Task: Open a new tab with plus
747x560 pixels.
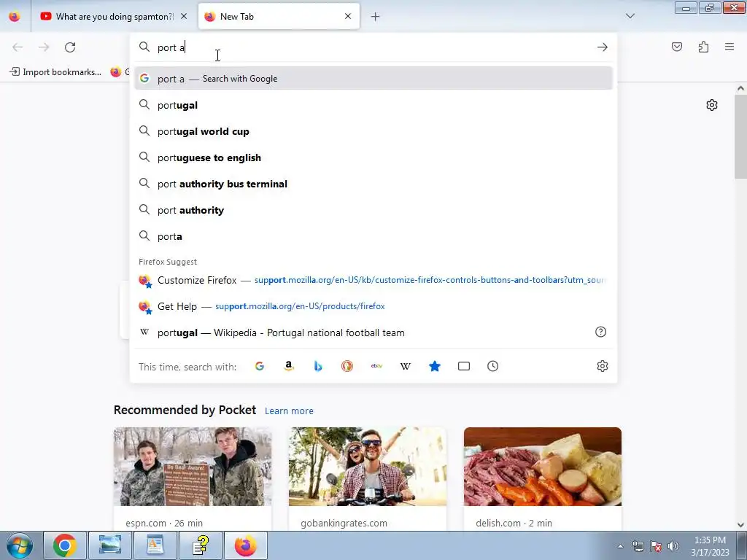Action: [376, 17]
